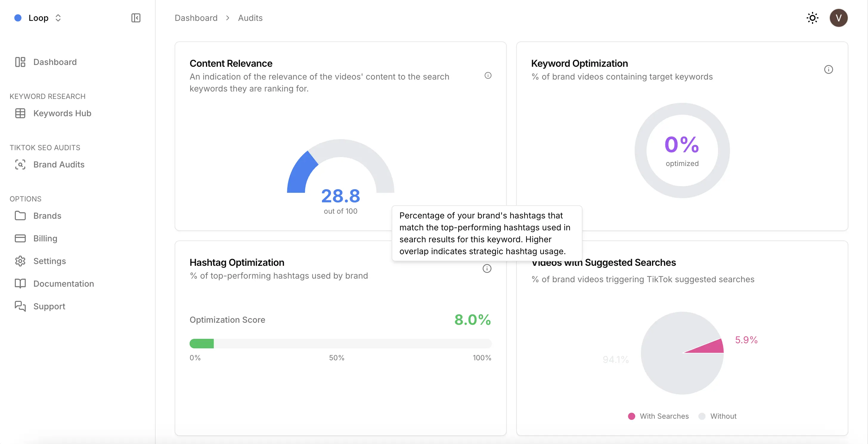The image size is (868, 444).
Task: Click the Content Relevance card title
Action: pos(231,63)
